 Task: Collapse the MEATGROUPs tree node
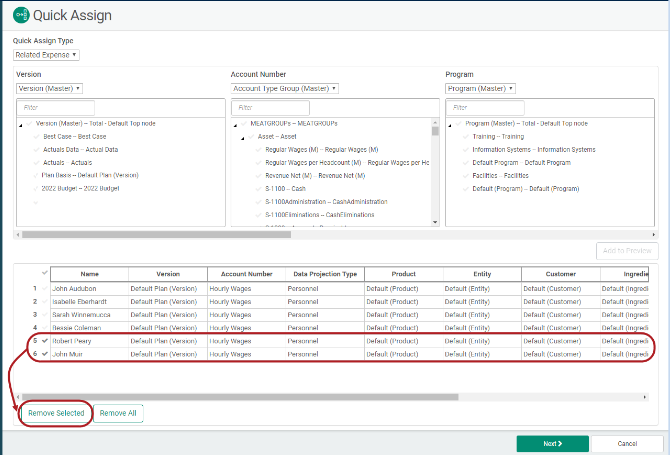pos(235,125)
